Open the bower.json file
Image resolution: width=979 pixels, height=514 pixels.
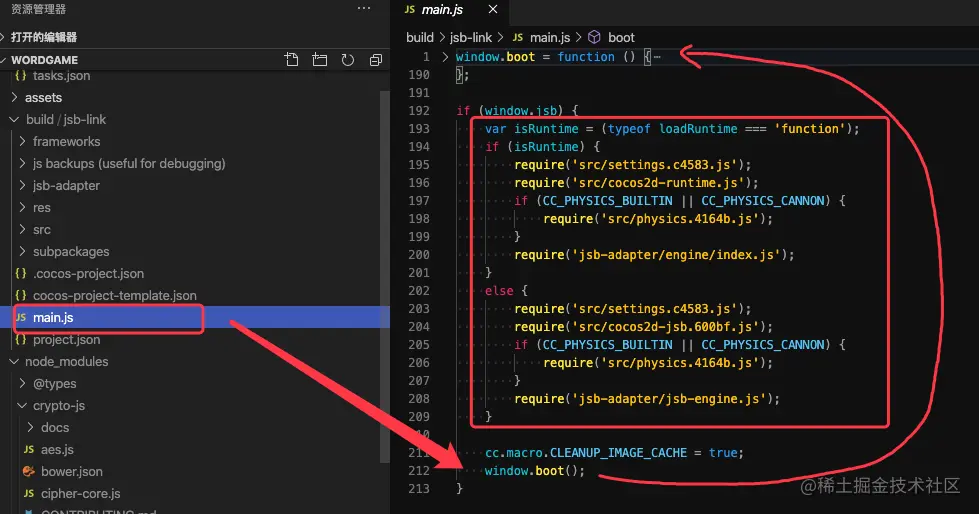(72, 472)
